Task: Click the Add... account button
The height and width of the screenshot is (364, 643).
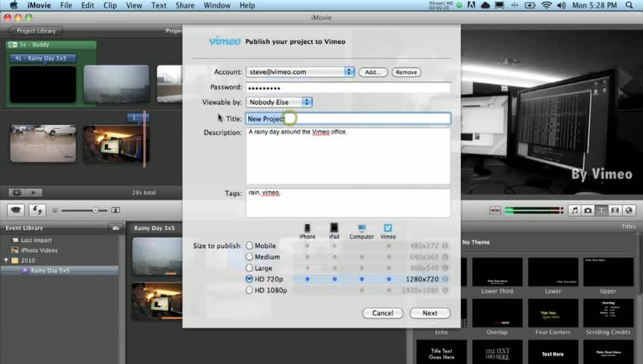Action: click(x=373, y=72)
